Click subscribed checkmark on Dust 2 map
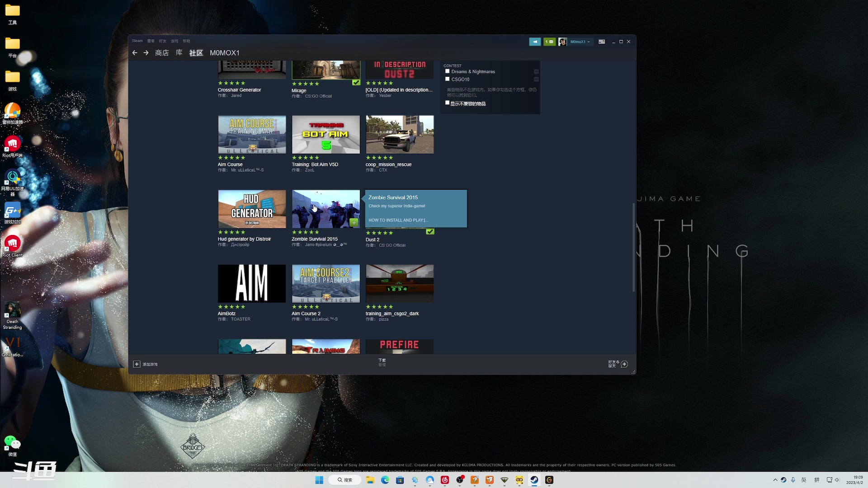Screen dimensions: 868x488 click(x=430, y=231)
